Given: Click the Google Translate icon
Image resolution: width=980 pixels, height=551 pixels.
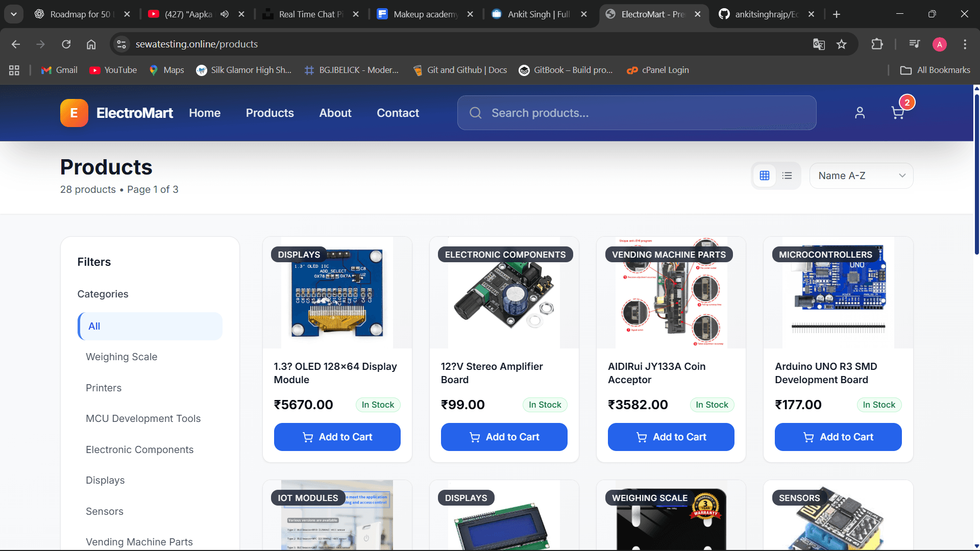Looking at the screenshot, I should tap(819, 44).
